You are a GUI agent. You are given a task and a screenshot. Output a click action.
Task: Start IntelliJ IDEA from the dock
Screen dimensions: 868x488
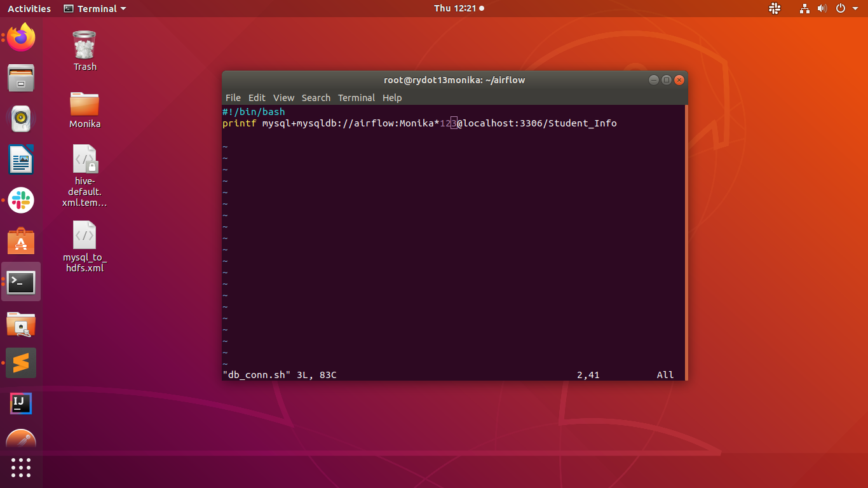point(21,403)
